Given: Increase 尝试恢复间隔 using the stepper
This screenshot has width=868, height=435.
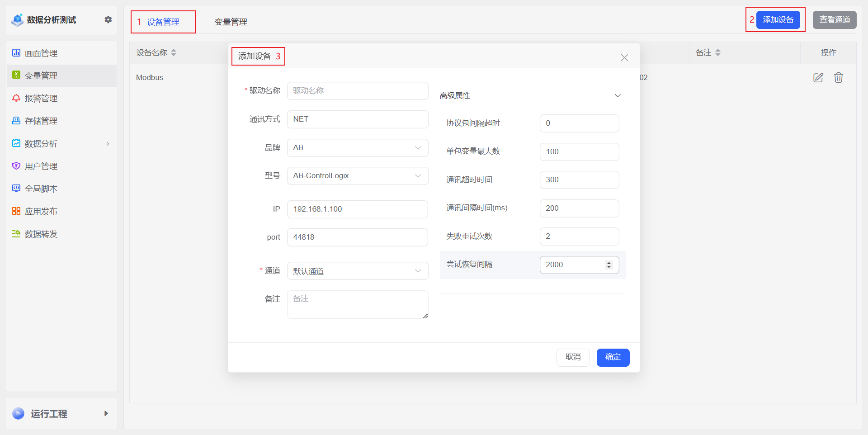Looking at the screenshot, I should [x=610, y=262].
